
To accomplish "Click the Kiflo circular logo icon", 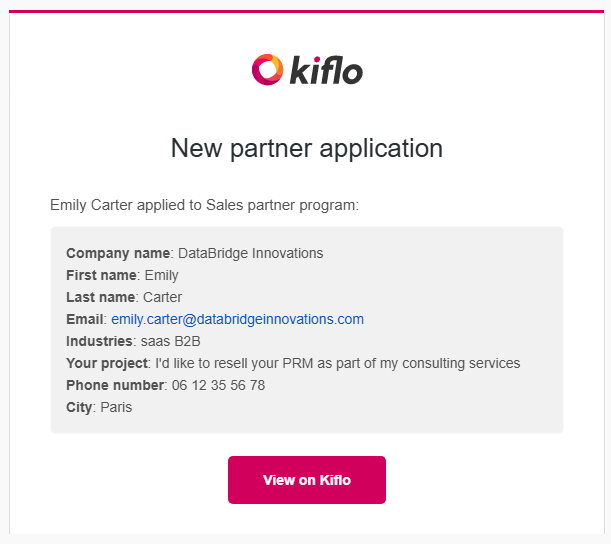I will [x=267, y=70].
